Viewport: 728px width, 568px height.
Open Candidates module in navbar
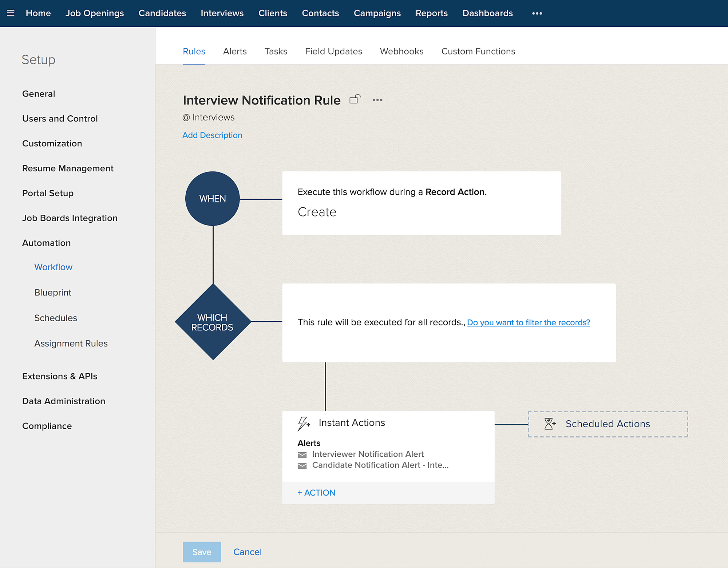pyautogui.click(x=162, y=13)
